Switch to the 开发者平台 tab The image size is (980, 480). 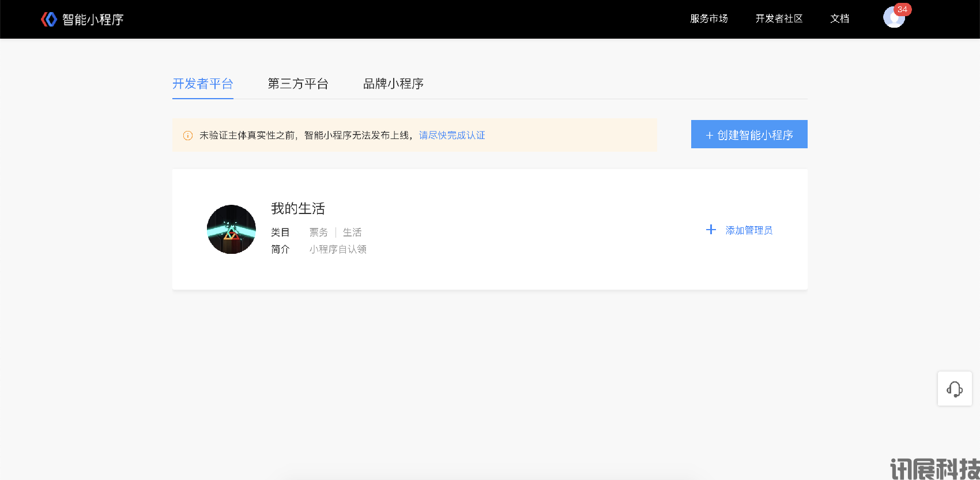(x=202, y=84)
